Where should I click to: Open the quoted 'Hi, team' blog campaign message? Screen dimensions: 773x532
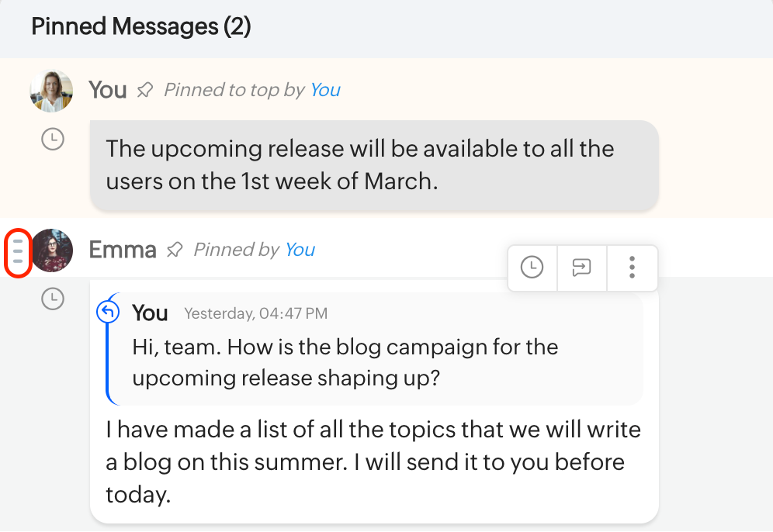[345, 361]
